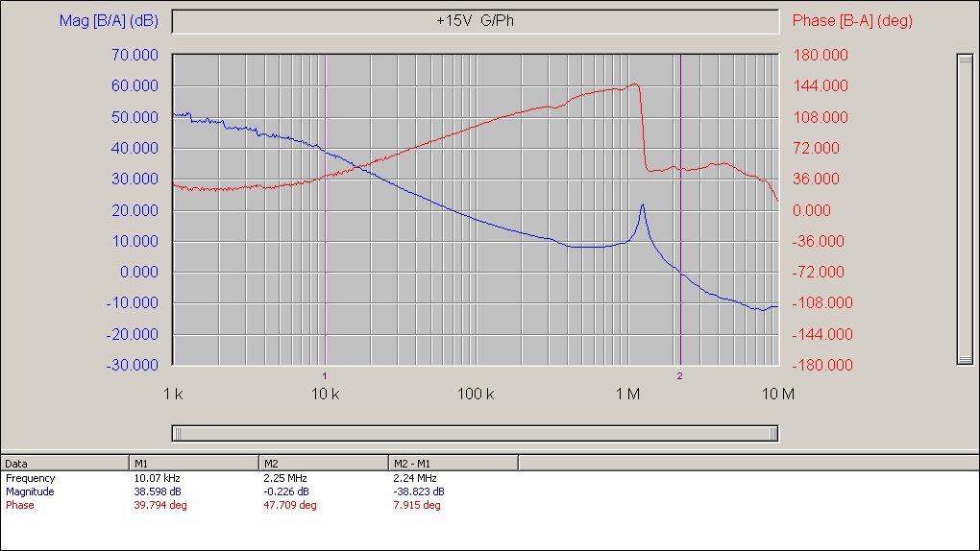Click the left handle of horizontal scrollbar
This screenshot has width=980, height=551.
[177, 434]
